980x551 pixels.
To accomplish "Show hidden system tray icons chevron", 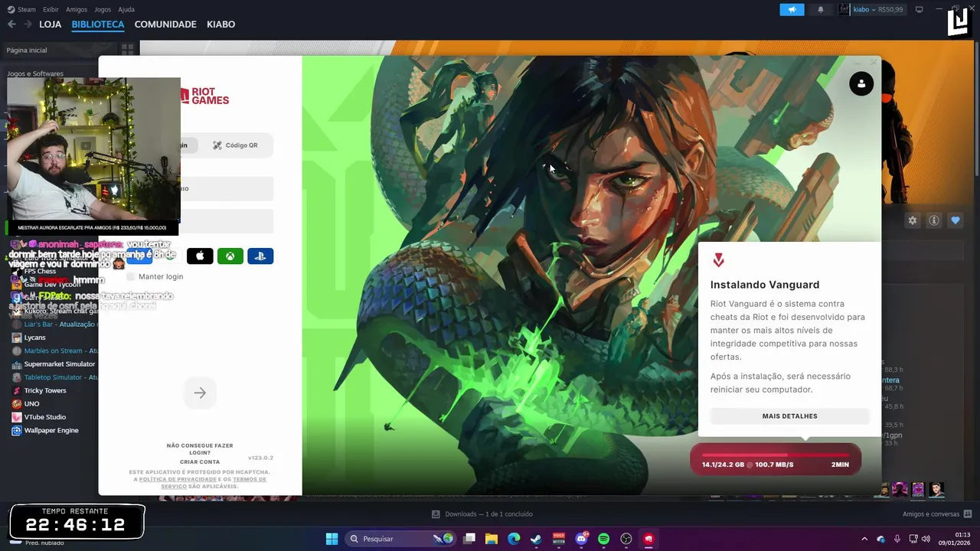I will pos(864,539).
